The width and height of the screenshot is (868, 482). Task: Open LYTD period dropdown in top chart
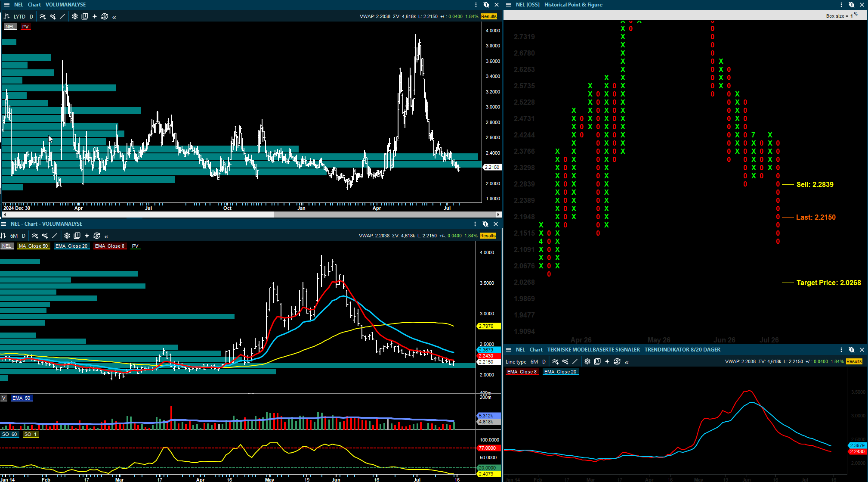19,16
